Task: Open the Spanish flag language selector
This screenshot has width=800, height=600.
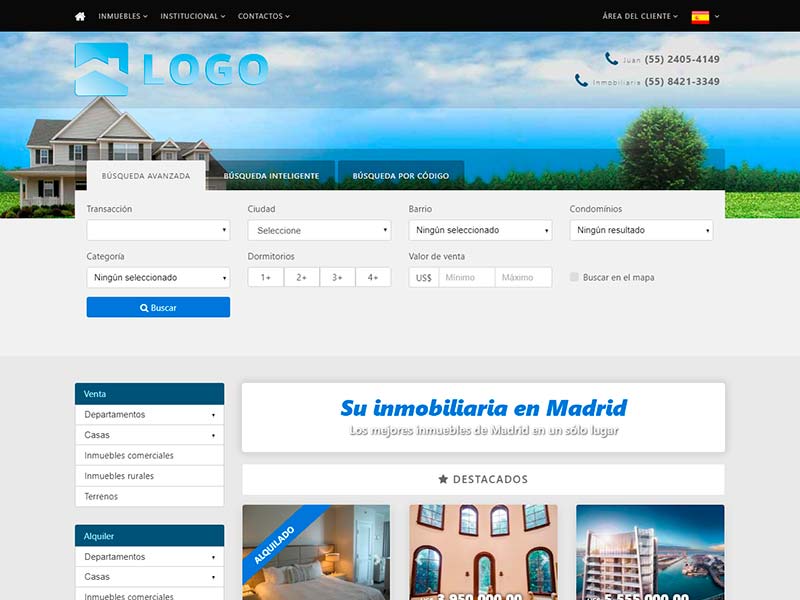Action: [x=705, y=17]
